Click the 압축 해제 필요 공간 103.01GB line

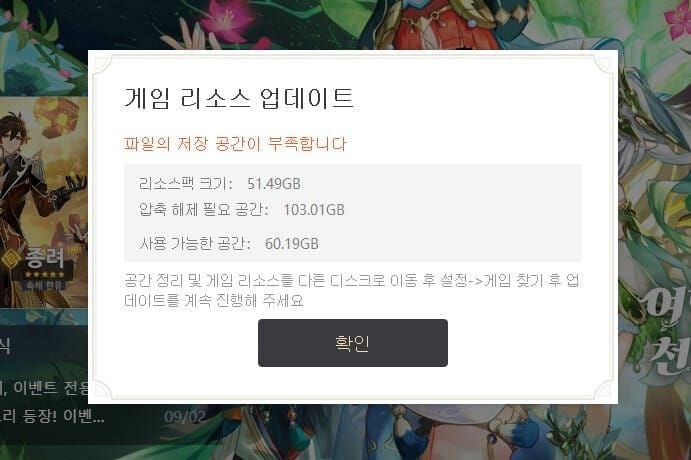coord(241,209)
